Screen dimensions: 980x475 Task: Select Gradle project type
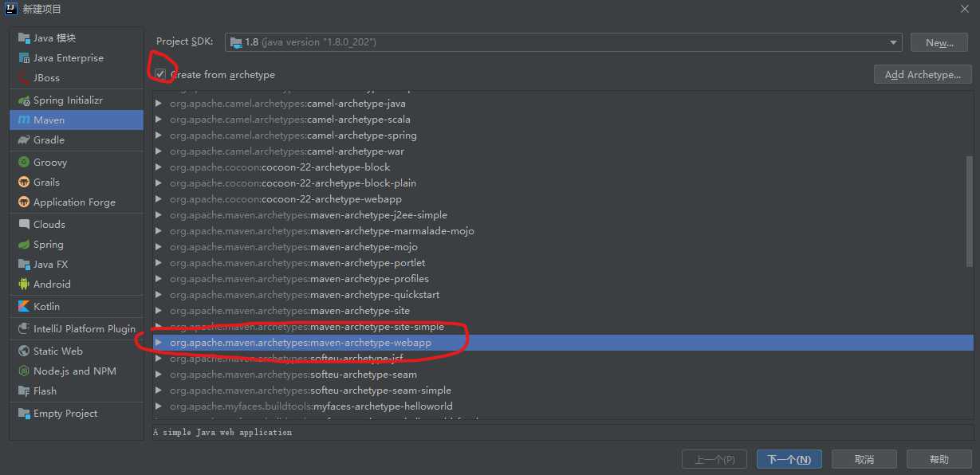(x=77, y=140)
